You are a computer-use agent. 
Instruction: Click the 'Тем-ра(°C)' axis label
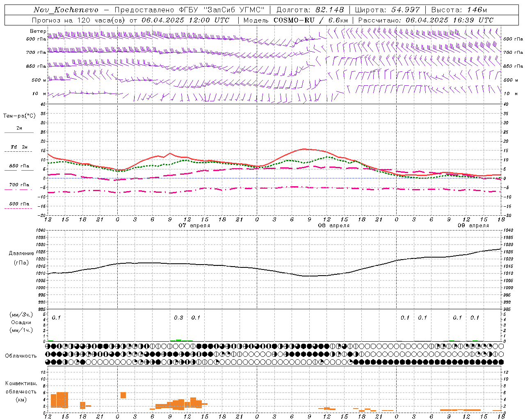point(19,116)
